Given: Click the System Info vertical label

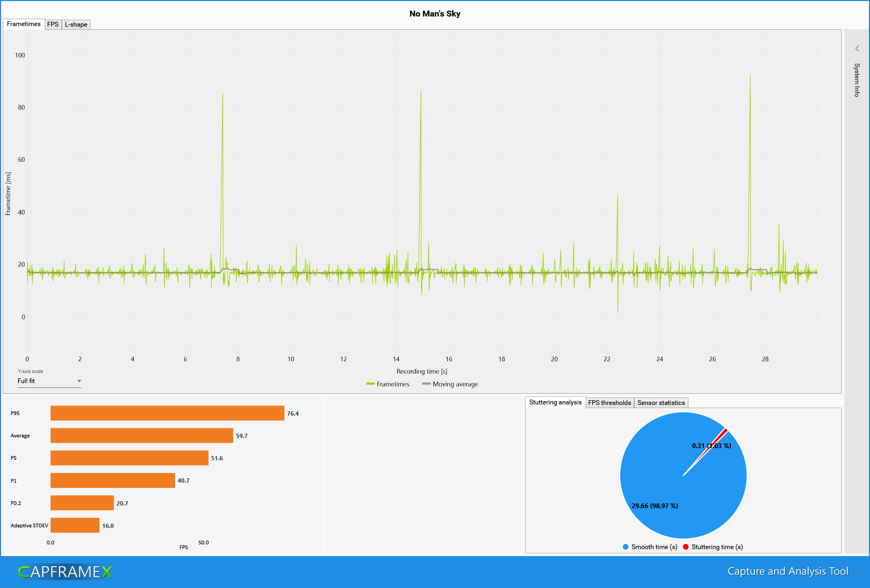Looking at the screenshot, I should click(857, 80).
